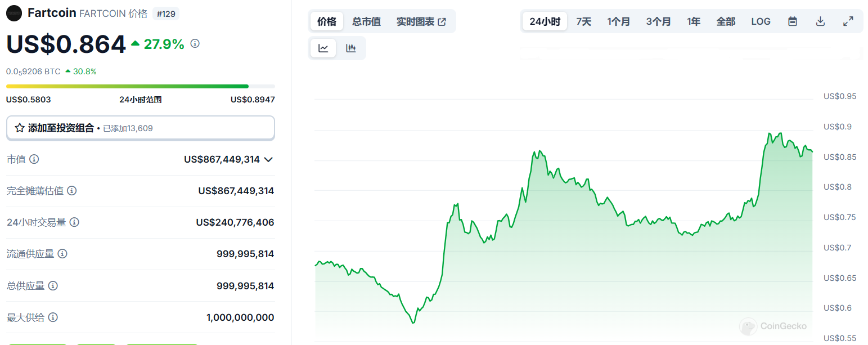Click the 24小时范围 price range bar
Screen dimensions: 868x345
(140, 86)
